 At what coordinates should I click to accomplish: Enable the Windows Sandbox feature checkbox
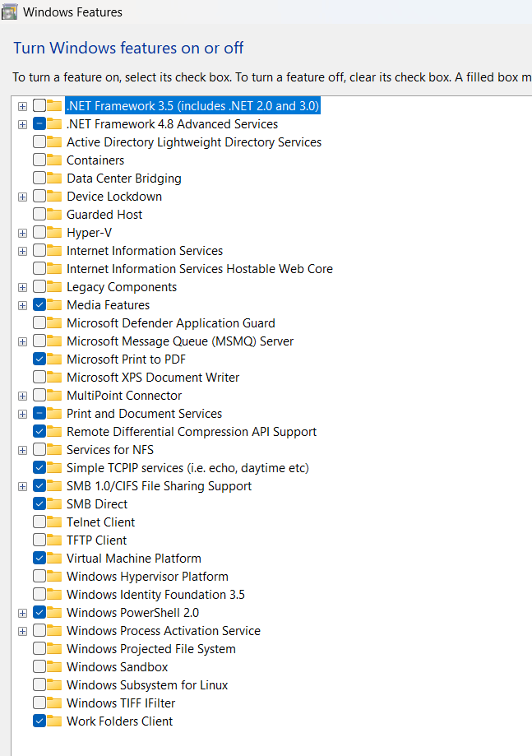(x=39, y=667)
